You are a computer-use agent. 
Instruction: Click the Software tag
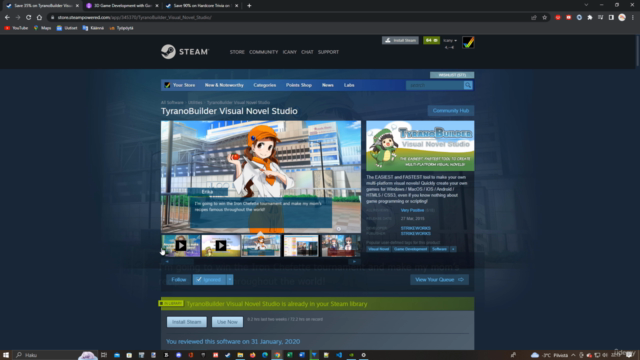coord(440,249)
